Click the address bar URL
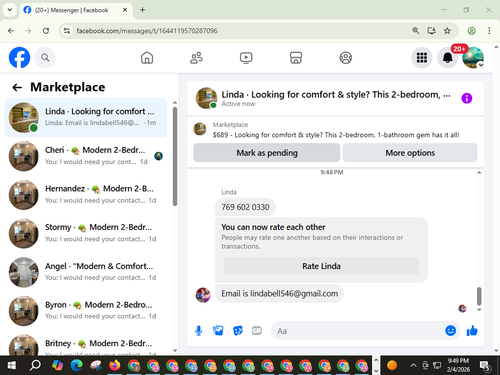Screen dimensions: 500x375 coord(147,31)
